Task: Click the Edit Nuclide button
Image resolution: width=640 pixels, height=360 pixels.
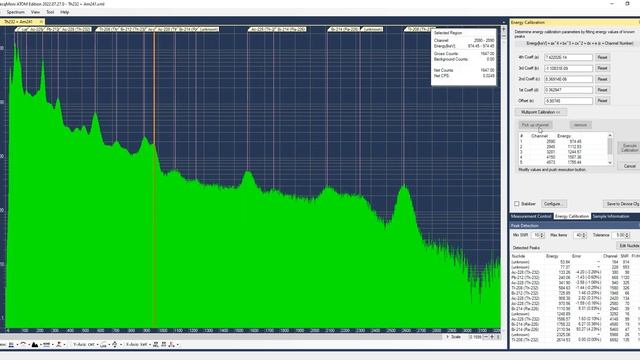Action: (x=629, y=246)
